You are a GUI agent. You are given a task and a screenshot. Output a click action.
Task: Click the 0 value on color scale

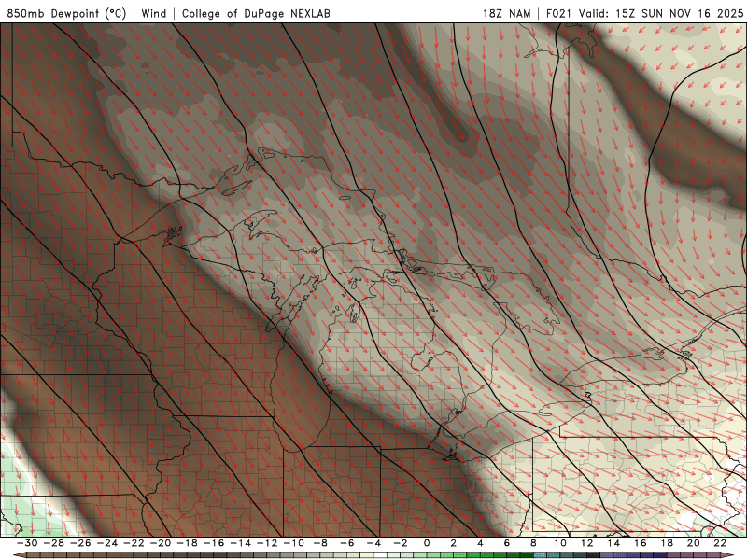(427, 543)
